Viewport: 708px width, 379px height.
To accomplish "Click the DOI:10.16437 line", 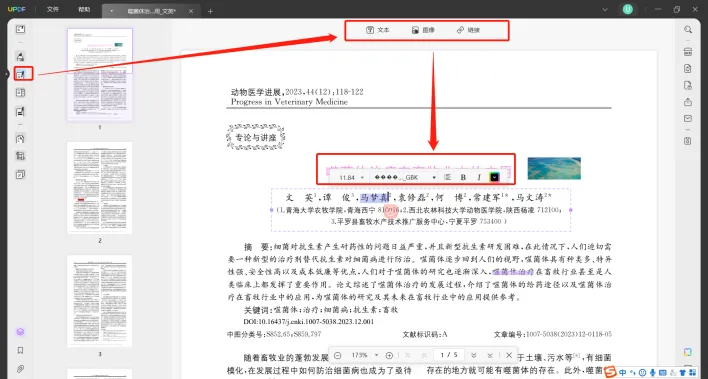I will (309, 322).
